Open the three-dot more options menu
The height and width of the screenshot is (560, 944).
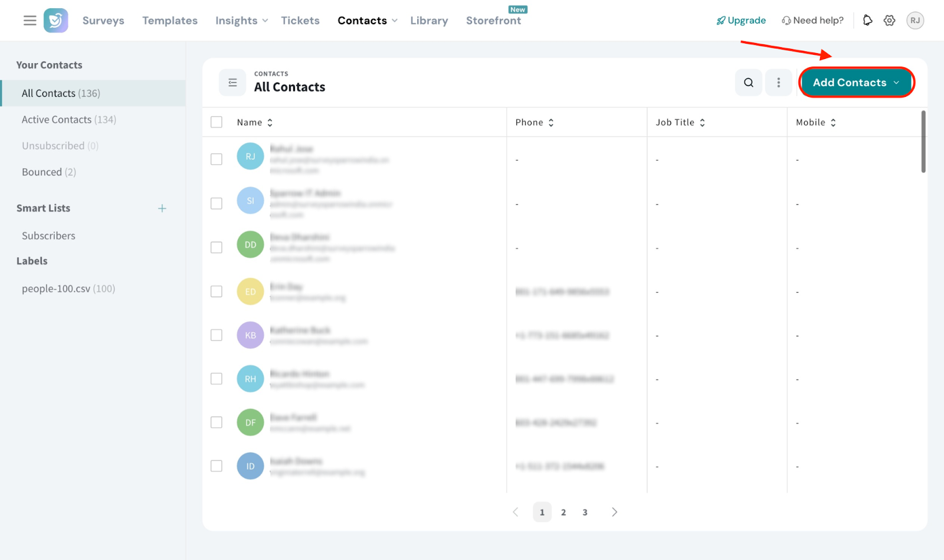pos(778,83)
